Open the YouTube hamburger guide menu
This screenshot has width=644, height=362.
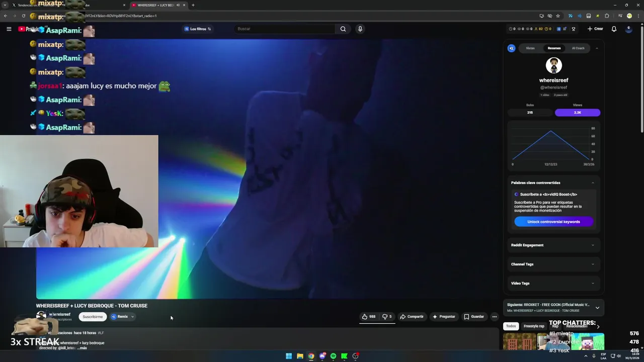point(9,29)
